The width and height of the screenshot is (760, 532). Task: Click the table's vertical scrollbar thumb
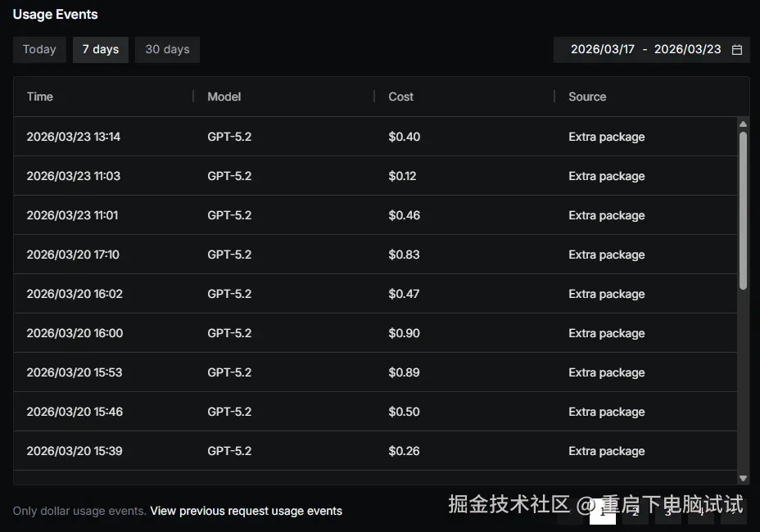coord(743,209)
